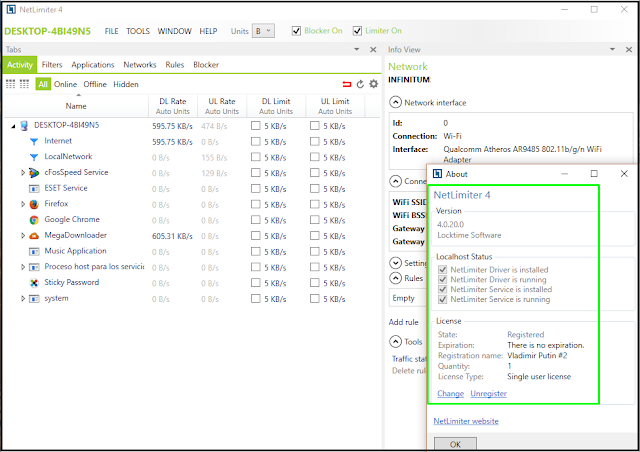Viewport: 640px width, 452px height.
Task: Click the LocalNetwork filter funnel icon
Action: (34, 157)
